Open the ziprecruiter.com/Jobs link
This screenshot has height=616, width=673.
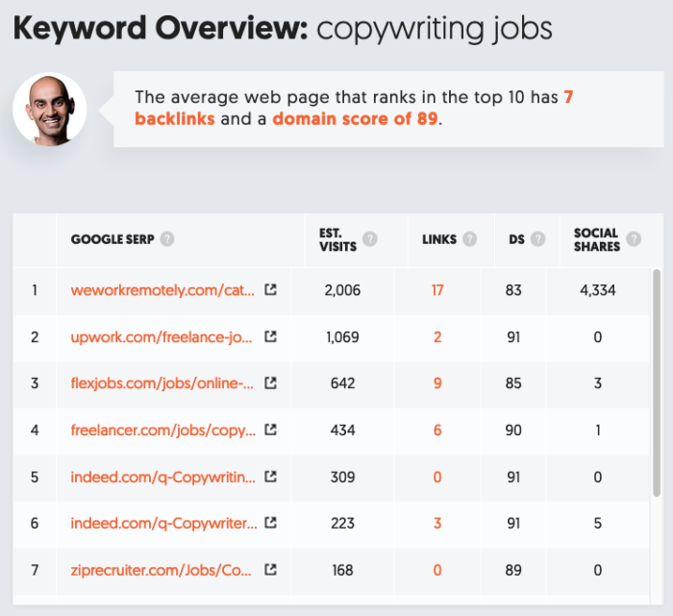(x=162, y=569)
